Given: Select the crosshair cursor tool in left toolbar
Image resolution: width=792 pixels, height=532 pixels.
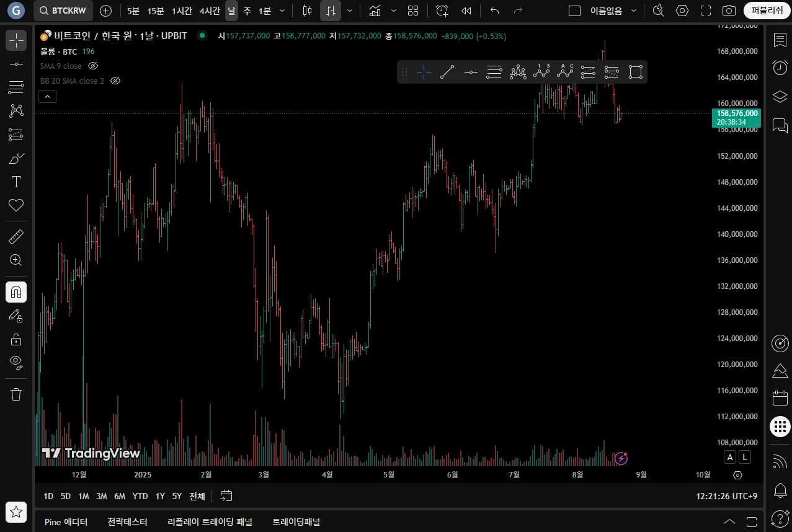Looking at the screenshot, I should click(x=16, y=41).
